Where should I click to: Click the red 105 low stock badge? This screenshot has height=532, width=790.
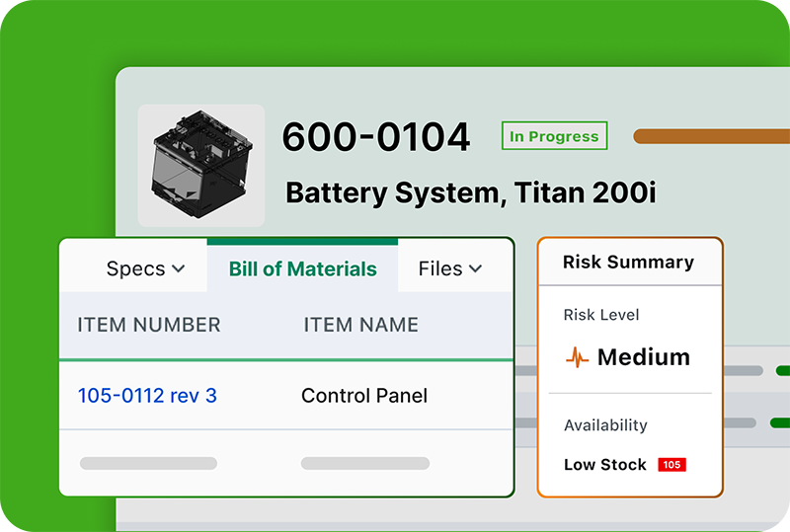point(672,465)
